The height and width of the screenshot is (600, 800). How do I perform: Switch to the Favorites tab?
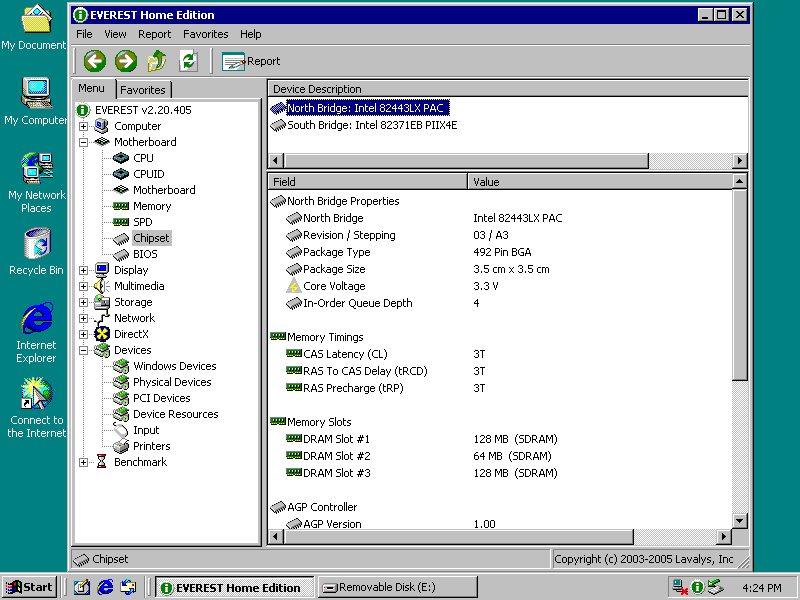[143, 90]
